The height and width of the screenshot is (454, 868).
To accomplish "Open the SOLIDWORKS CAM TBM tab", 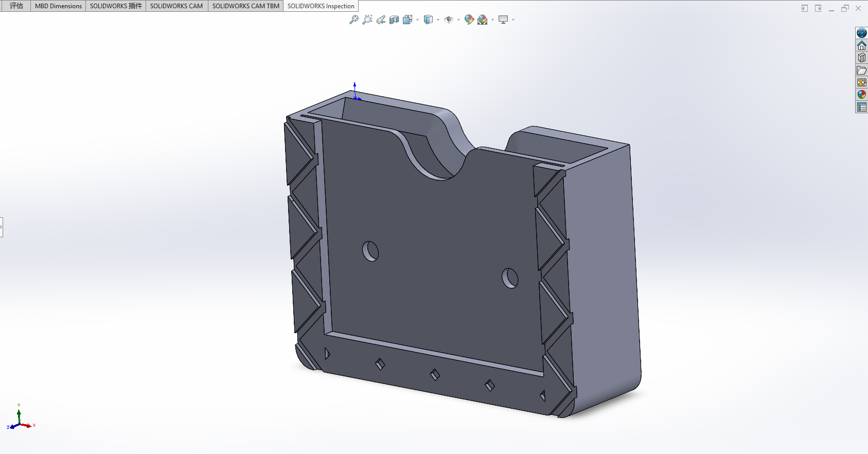I will [x=245, y=6].
